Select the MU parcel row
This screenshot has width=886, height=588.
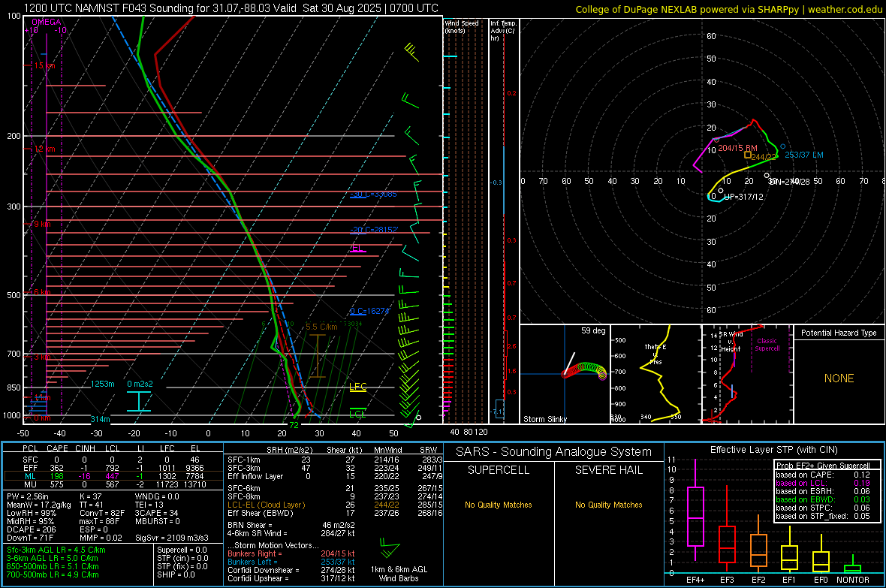click(x=114, y=484)
